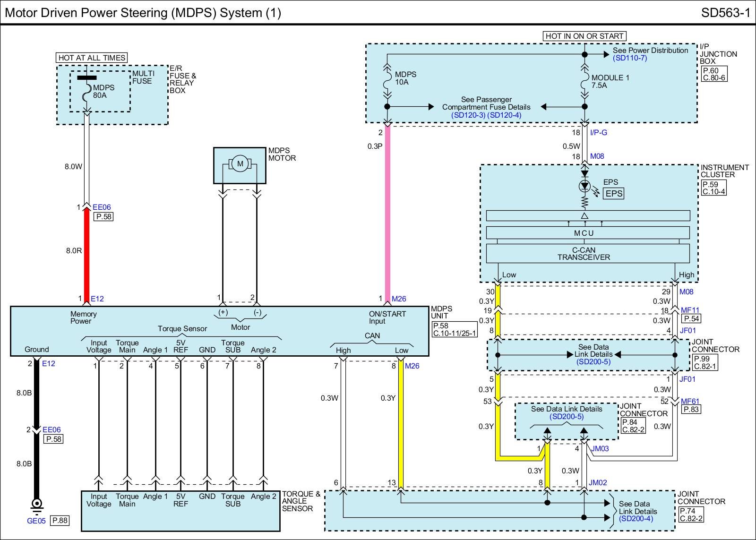Image resolution: width=756 pixels, height=540 pixels.
Task: Click the JM02 connector label
Action: coord(598,483)
